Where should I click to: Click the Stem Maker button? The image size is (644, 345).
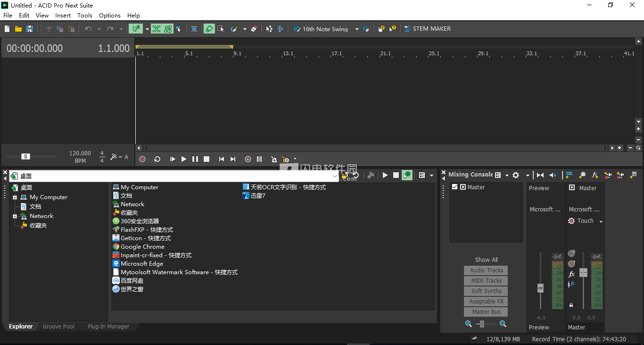pos(427,29)
